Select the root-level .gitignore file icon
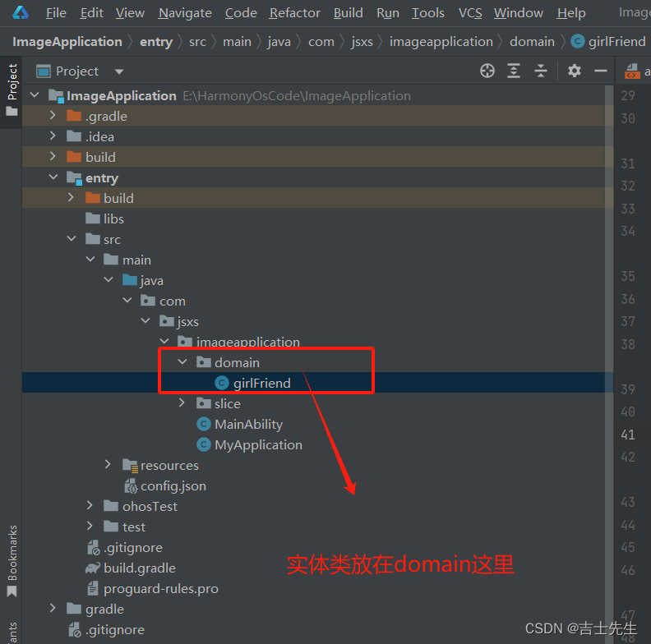The image size is (651, 644). click(x=75, y=629)
